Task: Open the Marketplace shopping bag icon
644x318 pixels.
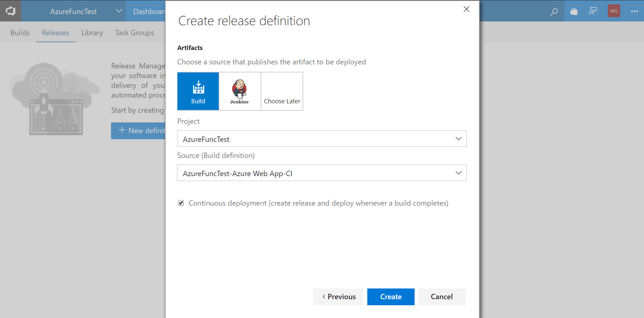Action: pos(574,11)
